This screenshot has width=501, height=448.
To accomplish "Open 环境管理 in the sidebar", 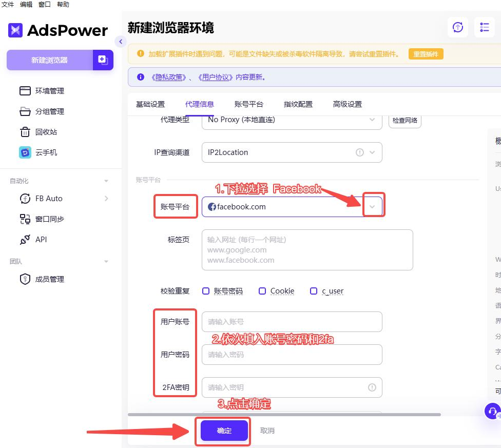I will point(42,91).
